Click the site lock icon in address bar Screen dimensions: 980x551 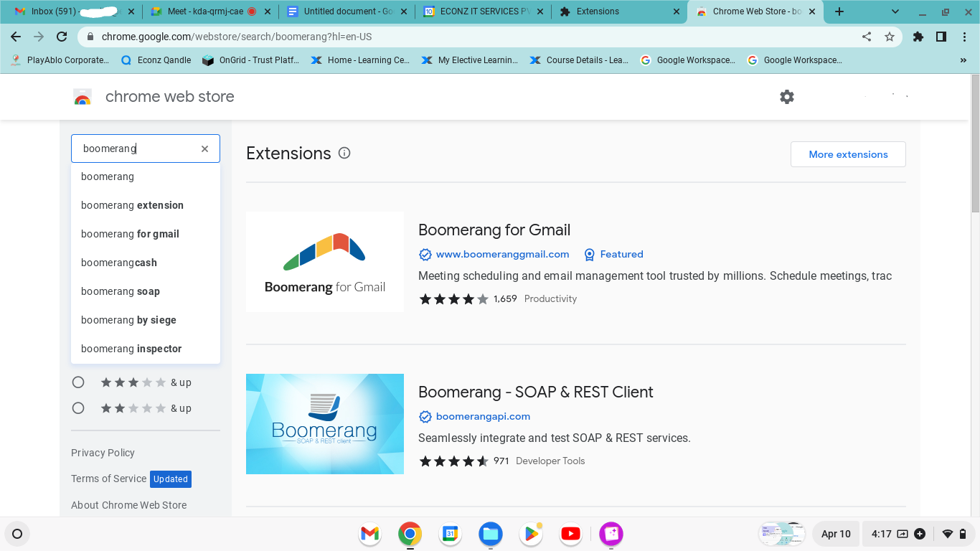click(90, 37)
